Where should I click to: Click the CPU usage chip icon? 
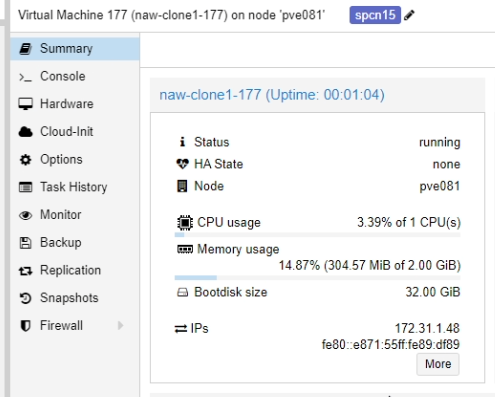185,223
